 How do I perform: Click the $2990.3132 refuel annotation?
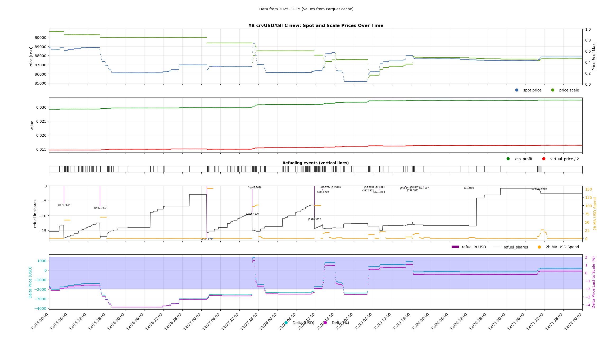[x=314, y=219]
